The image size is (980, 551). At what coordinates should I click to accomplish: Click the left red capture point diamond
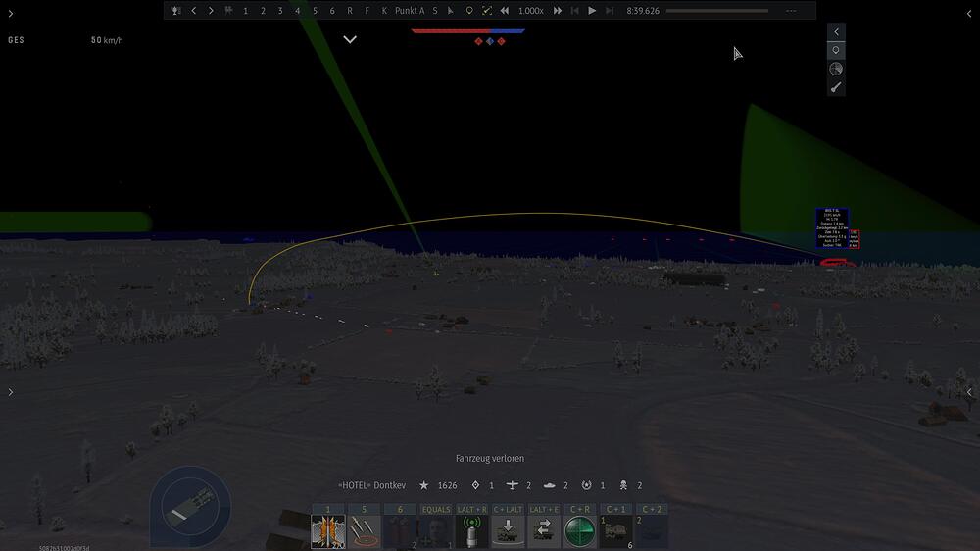[479, 41]
